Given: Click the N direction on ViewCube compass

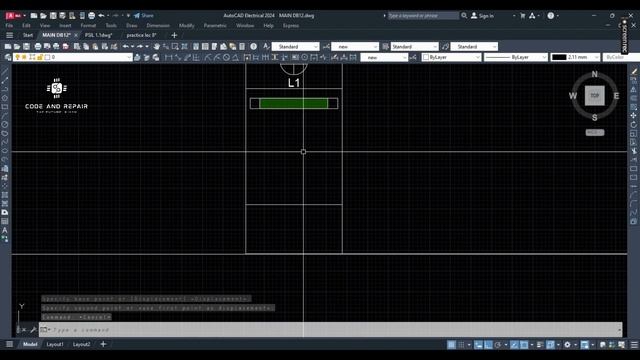Looking at the screenshot, I should point(594,74).
